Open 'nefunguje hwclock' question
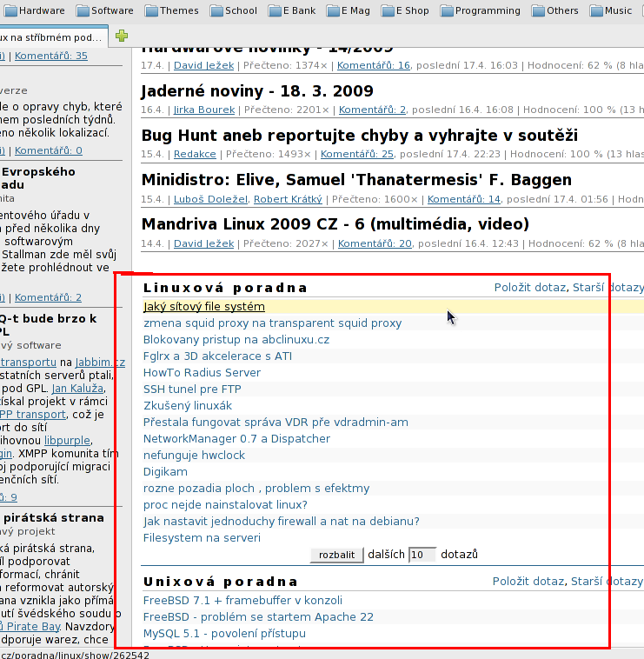The image size is (644, 659). click(194, 456)
